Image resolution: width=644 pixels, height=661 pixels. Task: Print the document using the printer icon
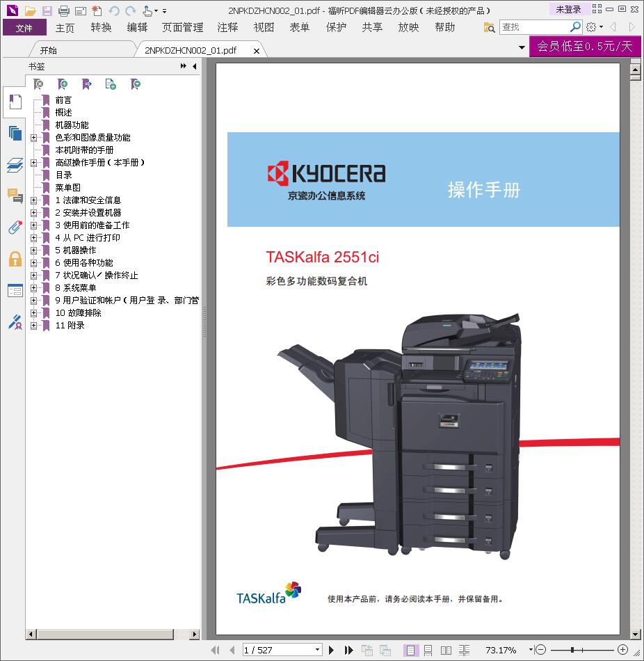(64, 10)
